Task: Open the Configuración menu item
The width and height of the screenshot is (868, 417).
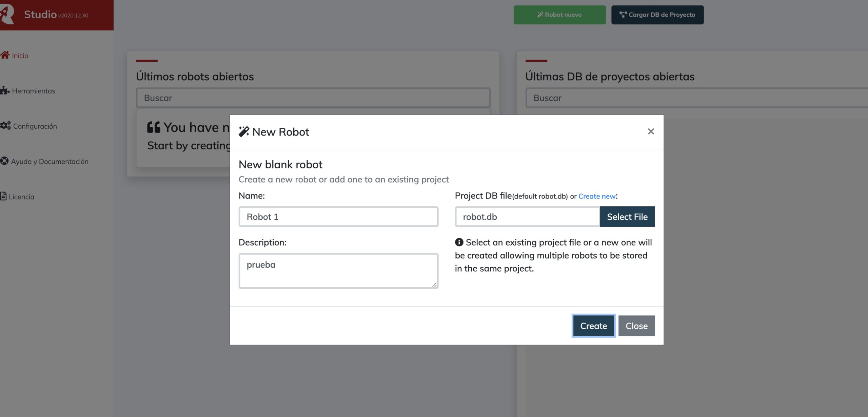Action: click(x=35, y=126)
